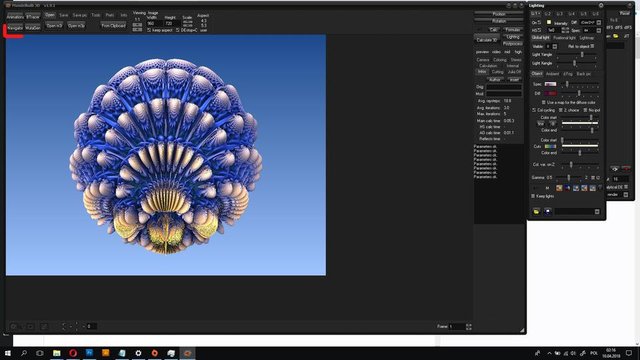Toggle the Col cycling checkbox
Image resolution: width=640 pixels, height=360 pixels.
click(534, 110)
